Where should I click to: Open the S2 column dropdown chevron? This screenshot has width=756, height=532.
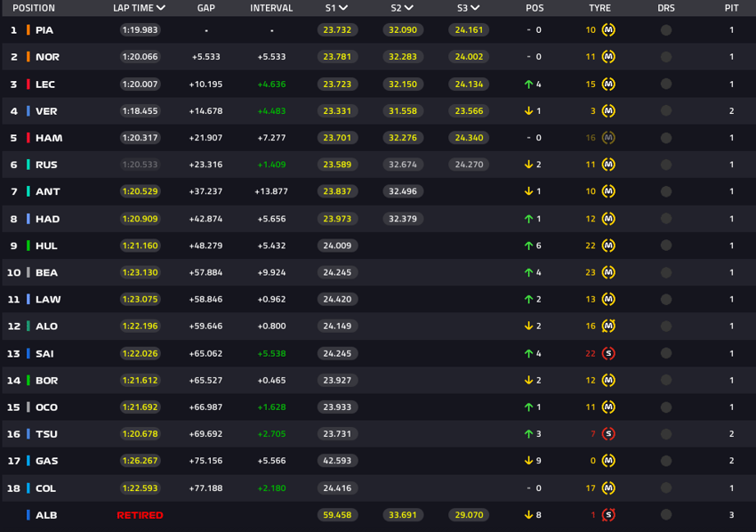point(409,8)
